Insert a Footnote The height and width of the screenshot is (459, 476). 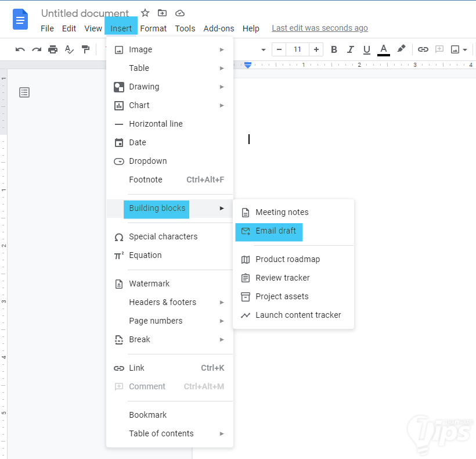coord(170,180)
